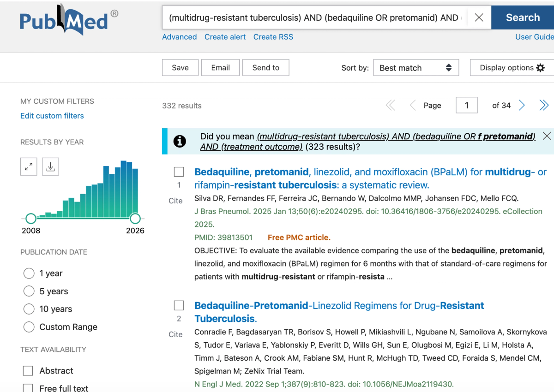Go to the previous results page
Image resolution: width=554 pixels, height=392 pixels.
(x=412, y=106)
